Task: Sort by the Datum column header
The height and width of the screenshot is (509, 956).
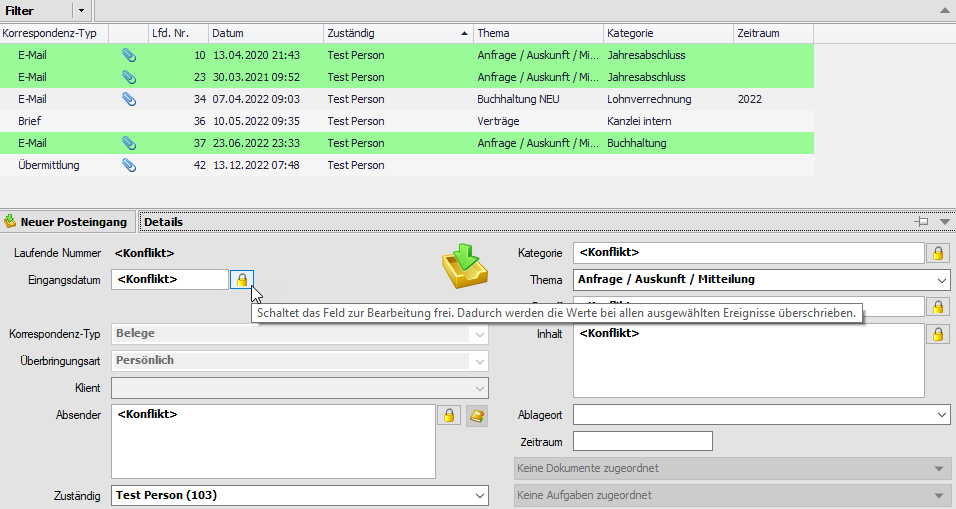Action: (x=266, y=34)
